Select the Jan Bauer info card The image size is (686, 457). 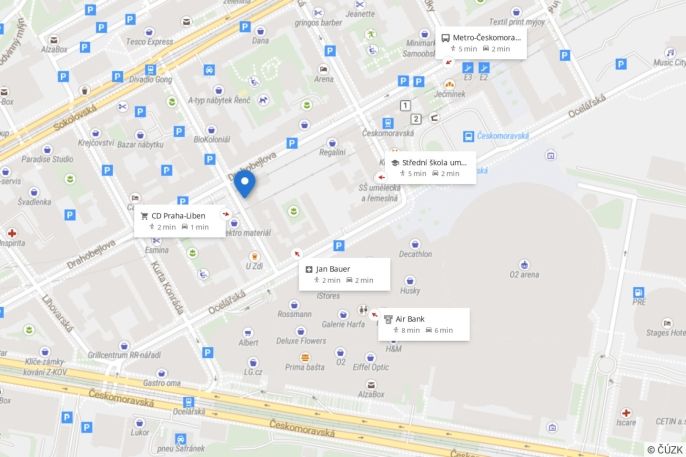(344, 274)
